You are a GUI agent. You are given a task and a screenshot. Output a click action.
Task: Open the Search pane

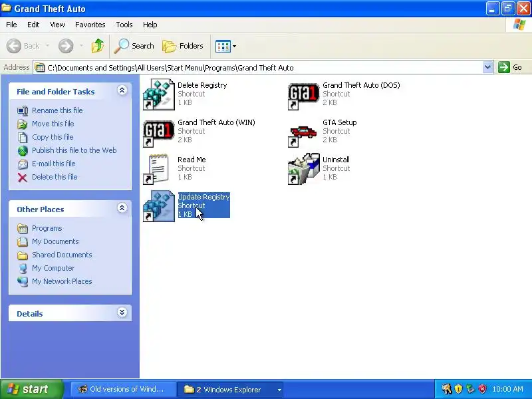[134, 46]
